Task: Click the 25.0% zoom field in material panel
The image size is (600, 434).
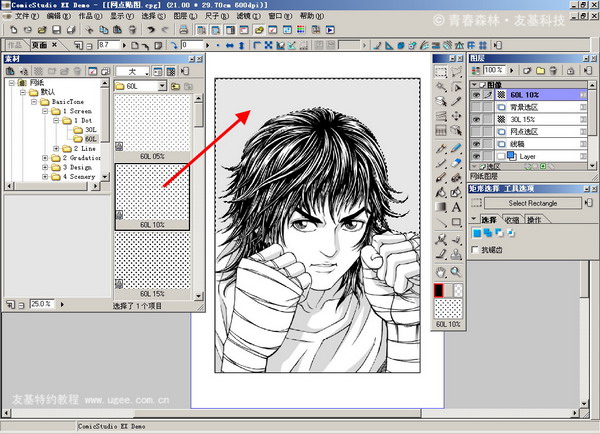Action: click(x=42, y=304)
